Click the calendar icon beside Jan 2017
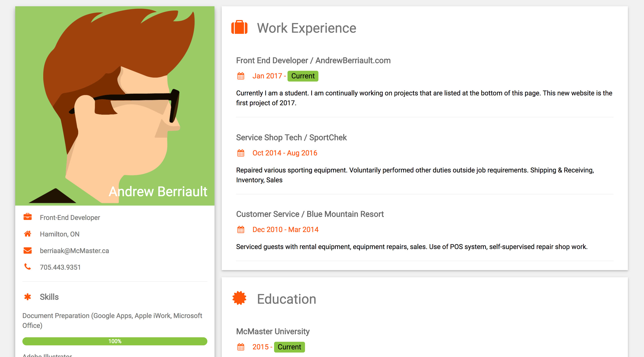Viewport: 644px width, 357px height. click(x=240, y=76)
